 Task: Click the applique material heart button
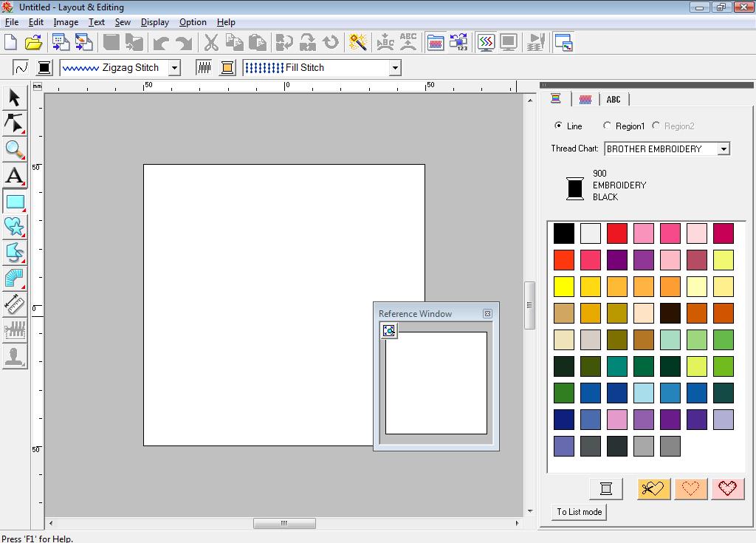click(x=653, y=489)
